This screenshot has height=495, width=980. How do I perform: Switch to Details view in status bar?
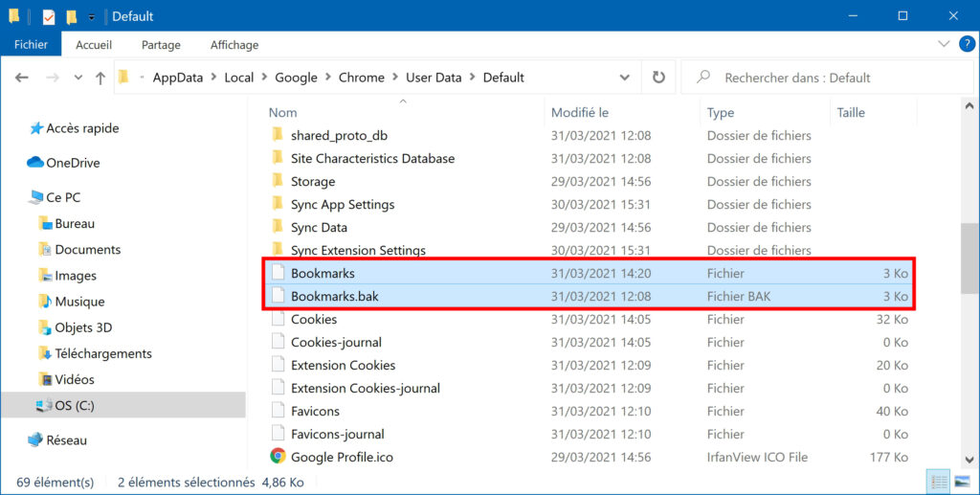click(938, 482)
